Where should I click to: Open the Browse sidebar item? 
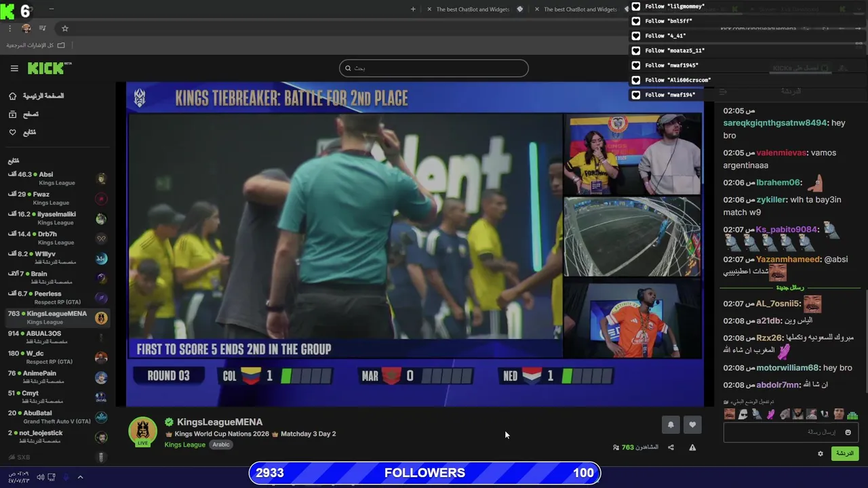(x=23, y=115)
